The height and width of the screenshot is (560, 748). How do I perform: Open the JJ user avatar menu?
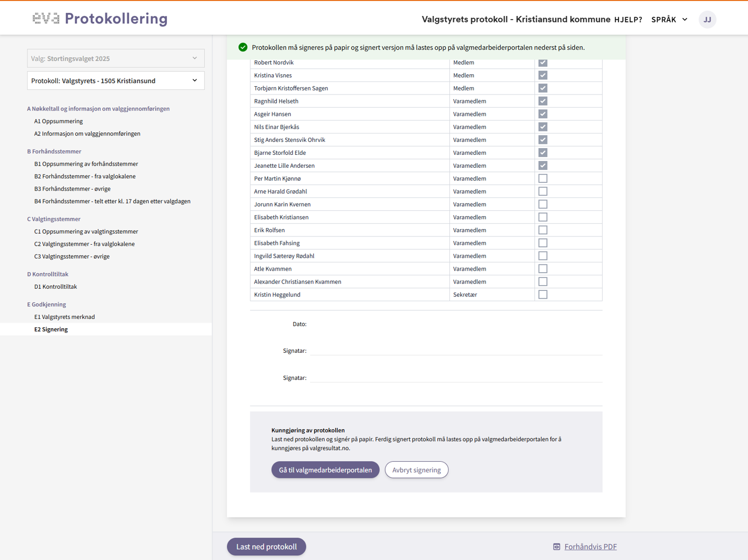(x=707, y=20)
